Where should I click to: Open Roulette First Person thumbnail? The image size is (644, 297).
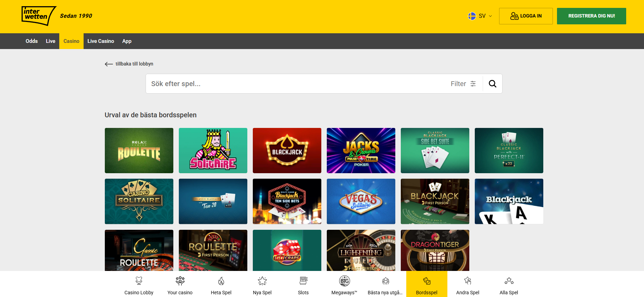(213, 250)
